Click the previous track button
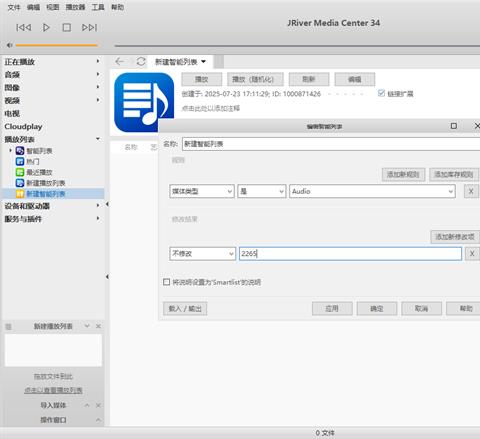This screenshot has width=480, height=439. tap(24, 27)
